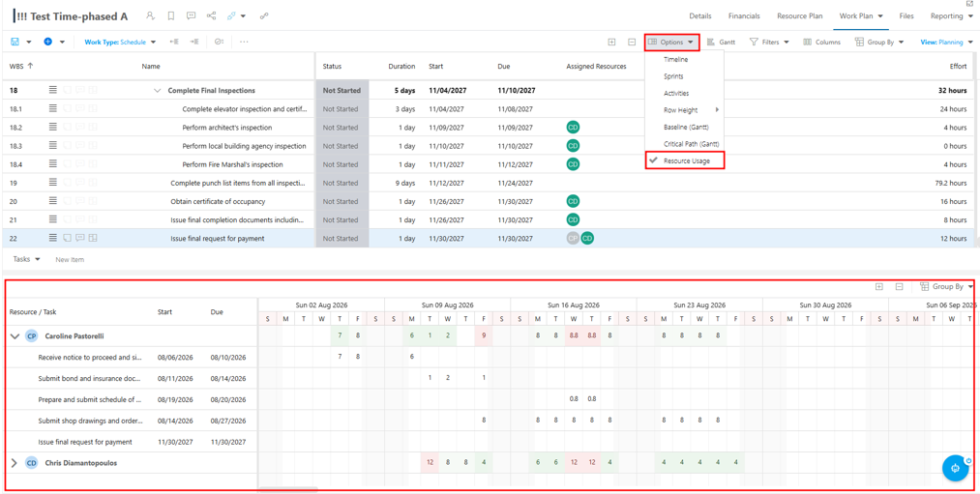The width and height of the screenshot is (980, 494).
Task: Click the blue floating assistant button
Action: (x=955, y=469)
